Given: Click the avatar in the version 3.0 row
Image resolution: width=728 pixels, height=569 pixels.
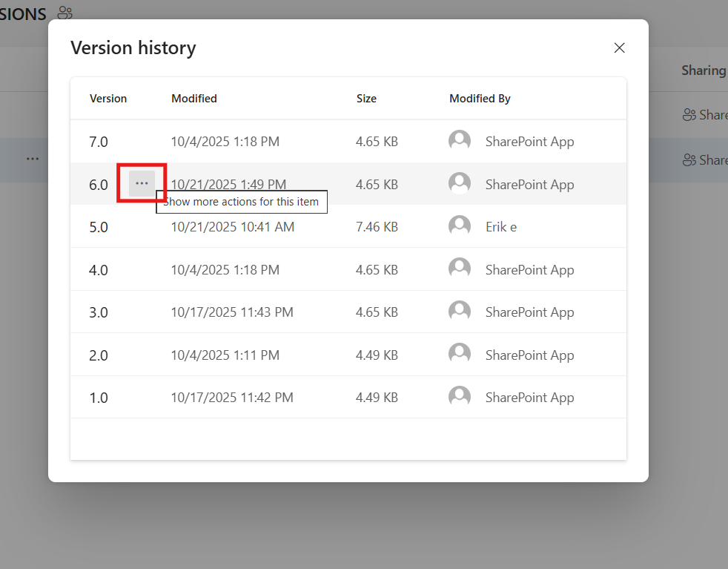Looking at the screenshot, I should click(x=460, y=312).
